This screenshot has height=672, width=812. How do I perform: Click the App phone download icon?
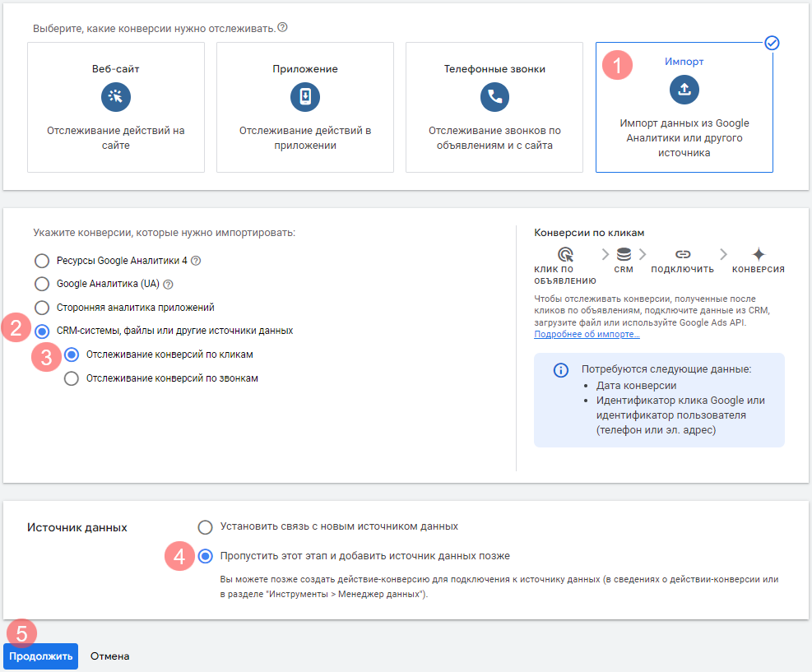(x=305, y=97)
